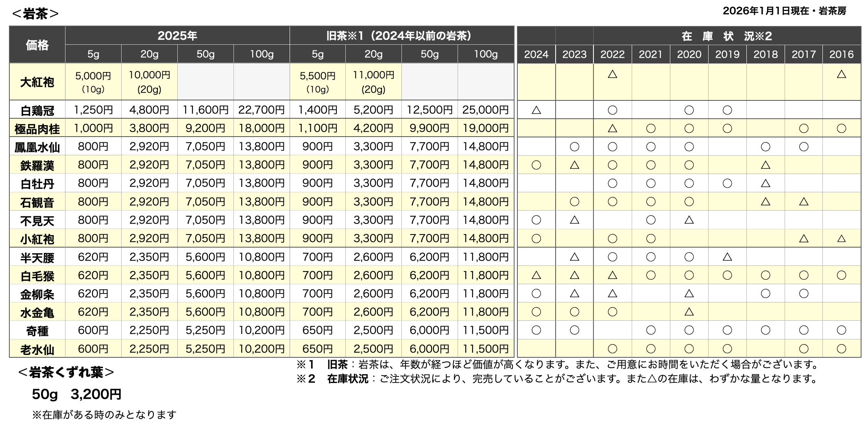The image size is (868, 435).
Task: Select the circle for 鉄羅漢 2024 stock
Action: [x=536, y=165]
